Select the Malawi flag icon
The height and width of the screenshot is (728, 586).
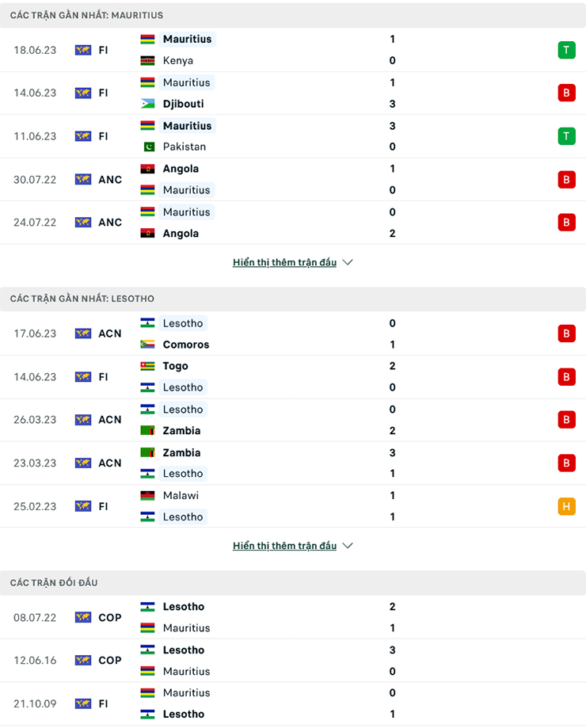click(147, 495)
